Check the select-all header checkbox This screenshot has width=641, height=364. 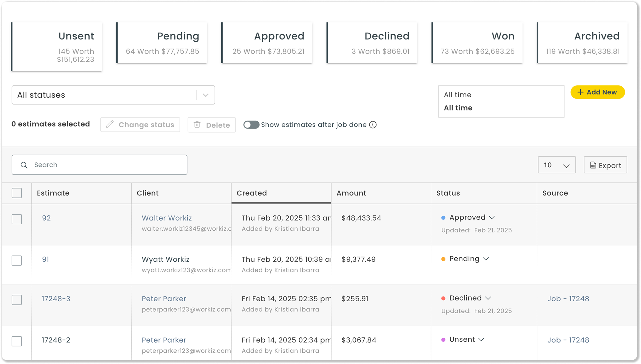[17, 193]
